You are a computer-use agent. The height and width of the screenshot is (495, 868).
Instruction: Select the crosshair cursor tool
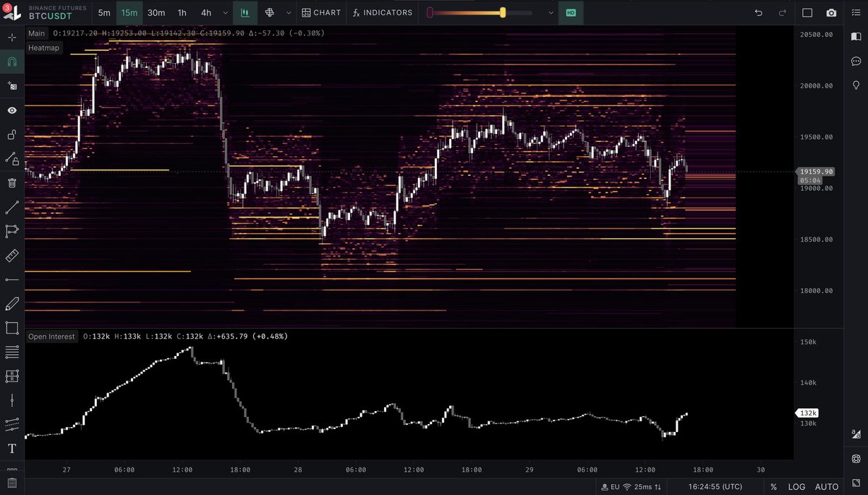click(x=12, y=37)
